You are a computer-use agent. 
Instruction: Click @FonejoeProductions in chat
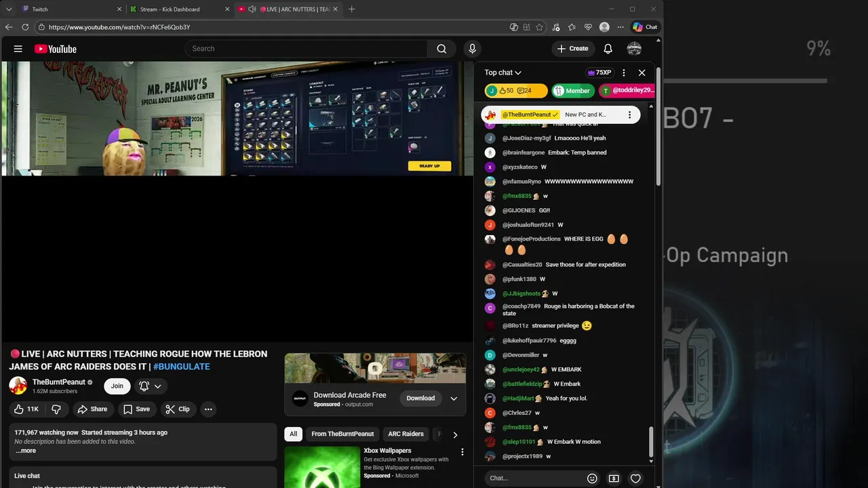532,239
